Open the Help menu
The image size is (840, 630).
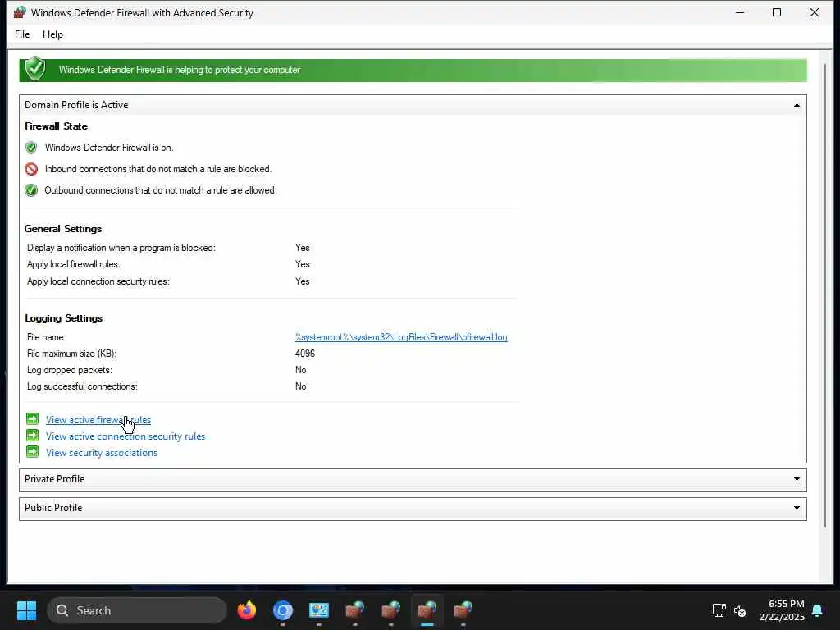pos(52,34)
